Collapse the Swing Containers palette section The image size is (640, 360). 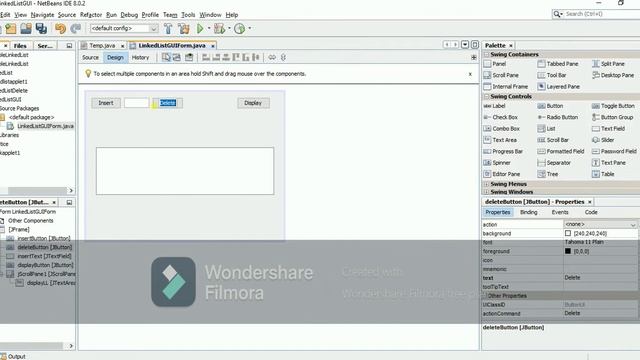tap(486, 54)
